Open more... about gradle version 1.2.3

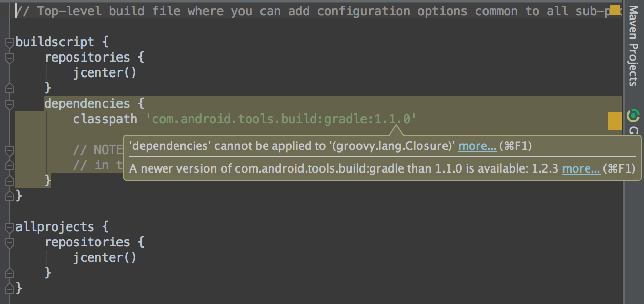581,168
